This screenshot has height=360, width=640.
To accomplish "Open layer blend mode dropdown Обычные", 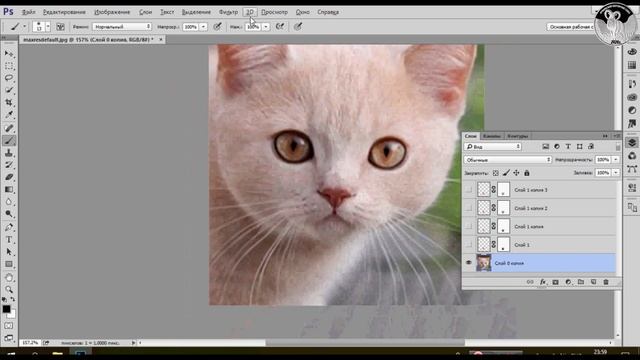I will click(508, 160).
